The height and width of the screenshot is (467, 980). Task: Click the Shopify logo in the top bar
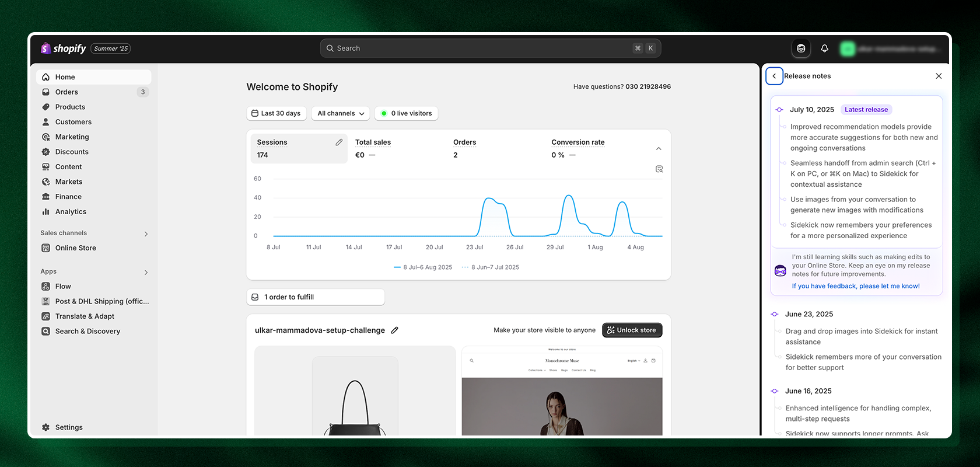click(x=63, y=48)
